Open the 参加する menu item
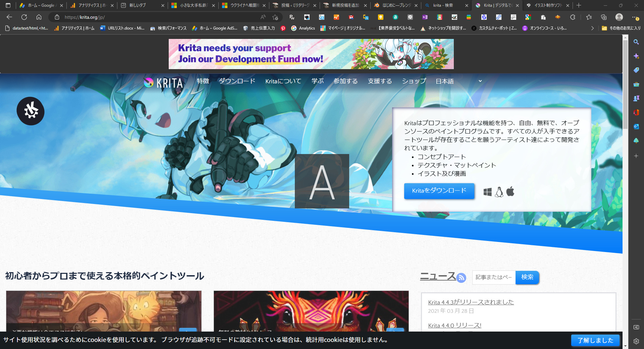 coord(345,81)
